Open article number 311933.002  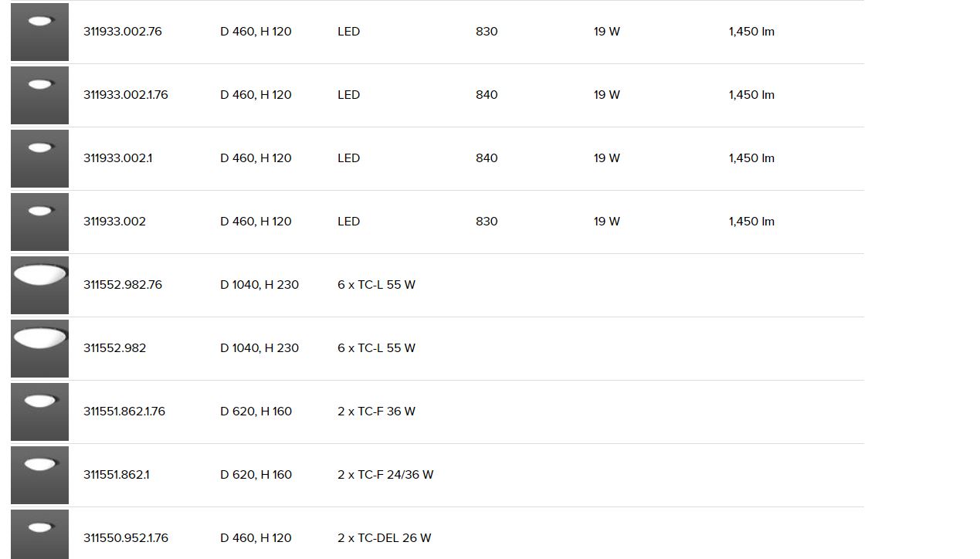coord(114,222)
